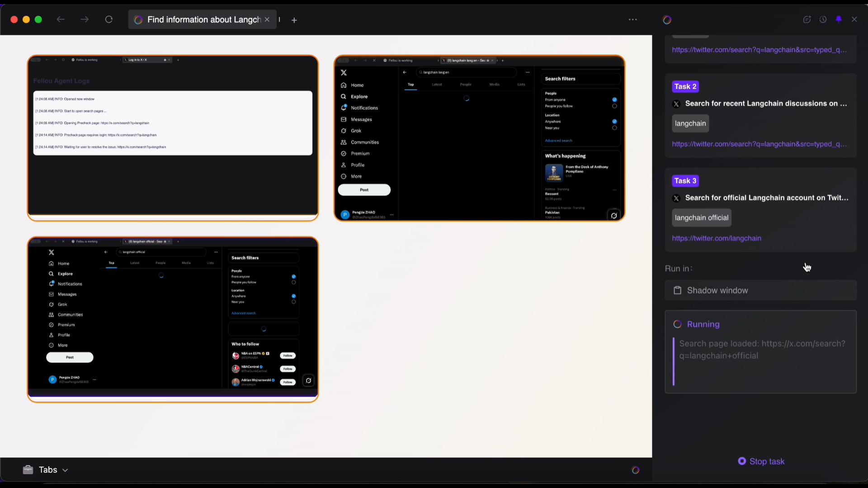Click the browser forward arrow
The height and width of the screenshot is (488, 868).
[85, 19]
